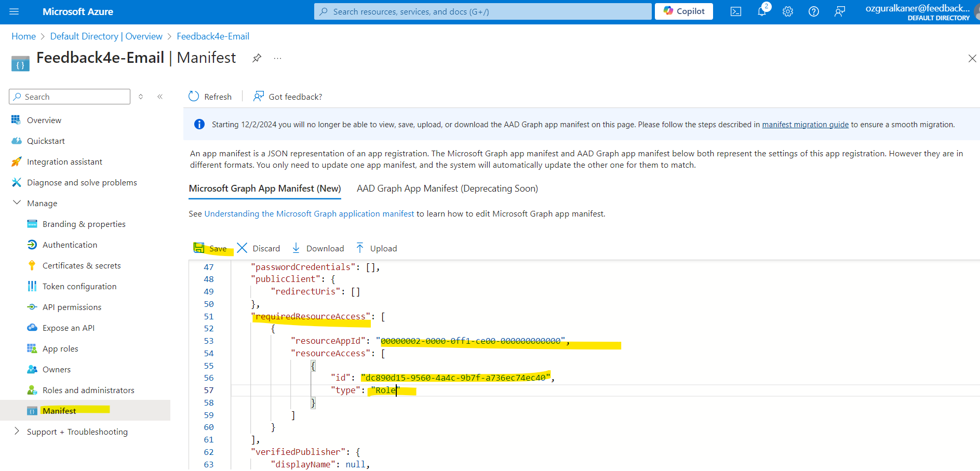Discard the manifest edits
This screenshot has width=980, height=471.
pyautogui.click(x=259, y=248)
